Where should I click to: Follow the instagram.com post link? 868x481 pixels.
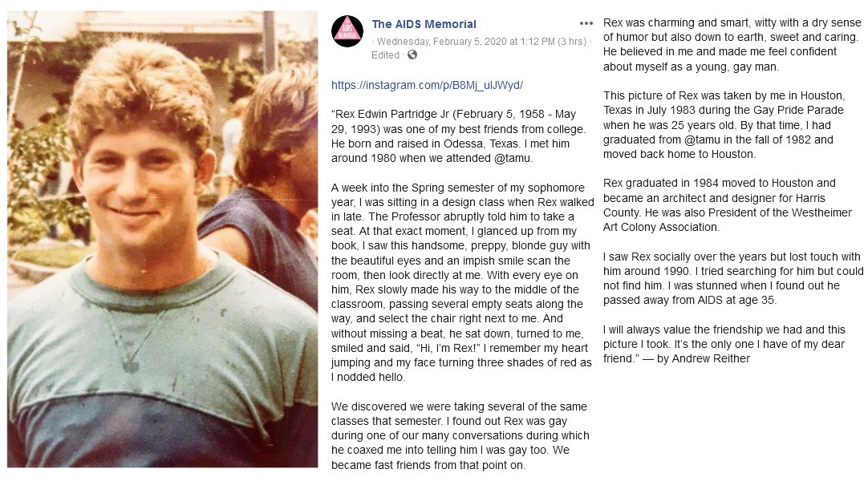(427, 84)
